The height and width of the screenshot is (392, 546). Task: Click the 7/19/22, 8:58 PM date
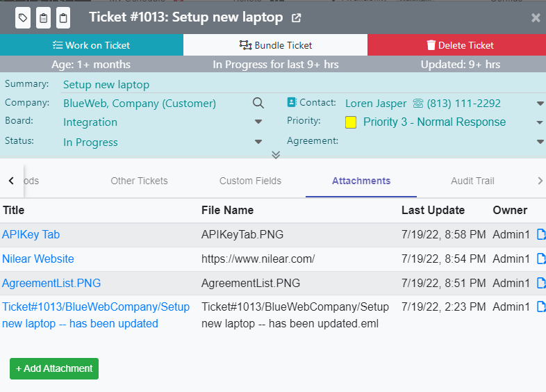click(x=443, y=234)
